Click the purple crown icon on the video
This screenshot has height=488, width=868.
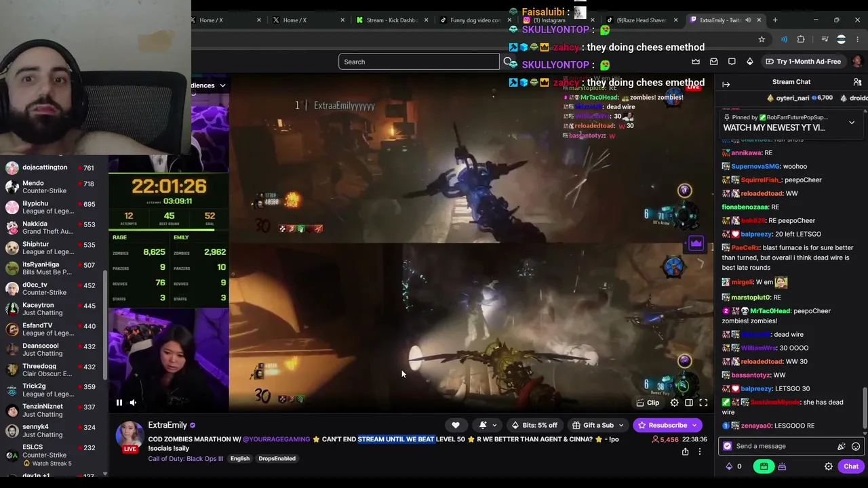pos(696,244)
